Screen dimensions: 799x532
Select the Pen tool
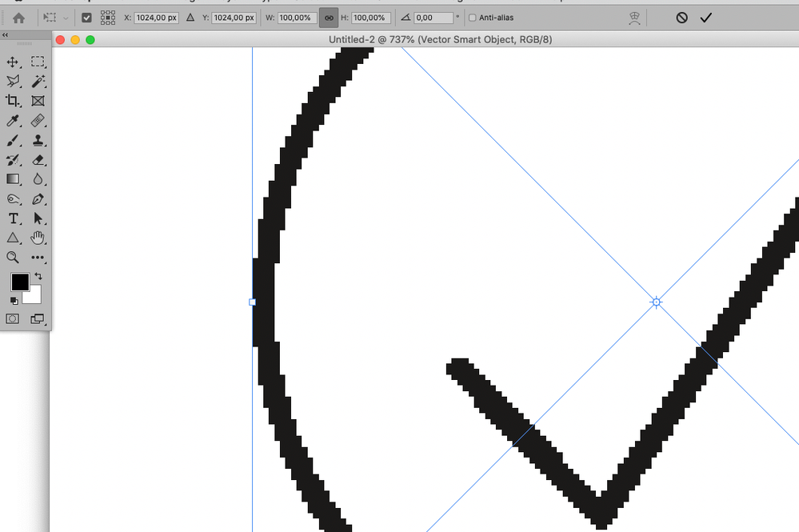[38, 199]
